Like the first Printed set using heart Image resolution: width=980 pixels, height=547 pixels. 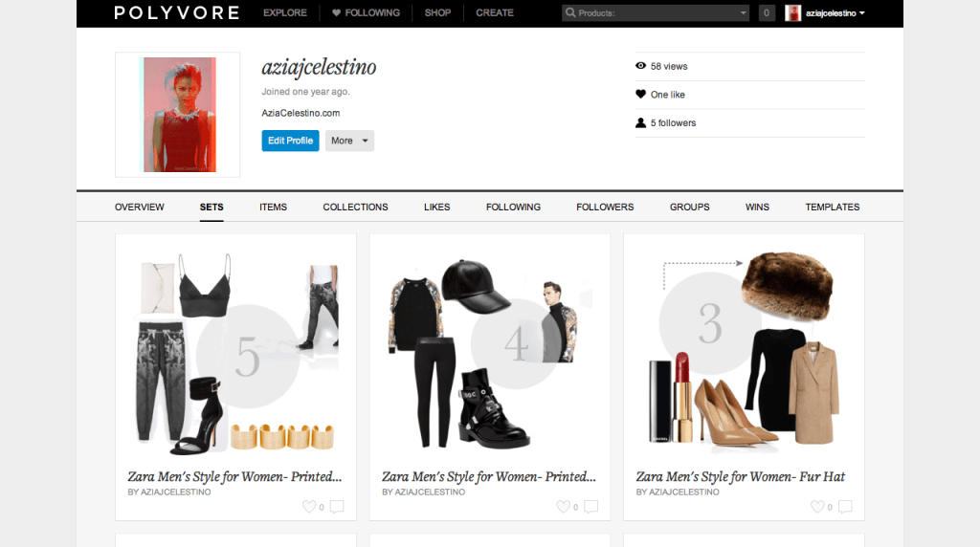(x=308, y=507)
